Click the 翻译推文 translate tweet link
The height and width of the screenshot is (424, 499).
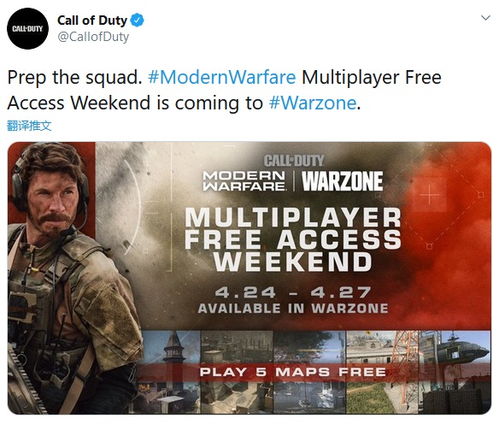click(x=29, y=126)
